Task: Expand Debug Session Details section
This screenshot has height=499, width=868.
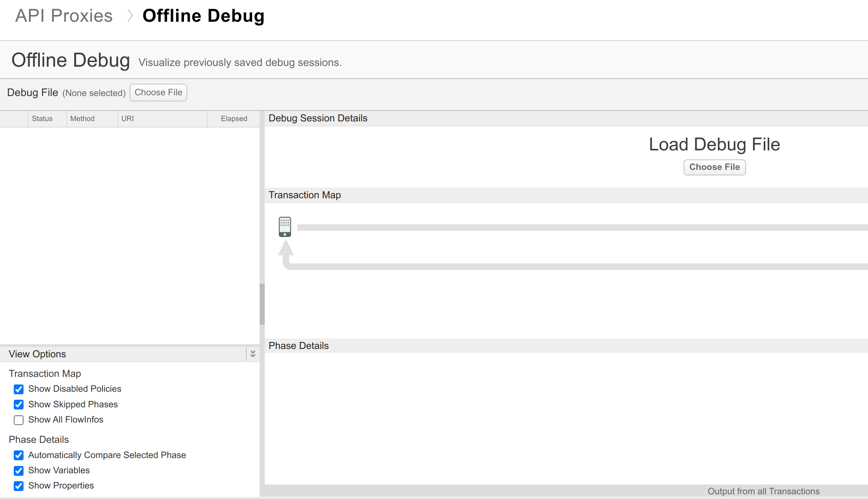Action: pos(318,118)
